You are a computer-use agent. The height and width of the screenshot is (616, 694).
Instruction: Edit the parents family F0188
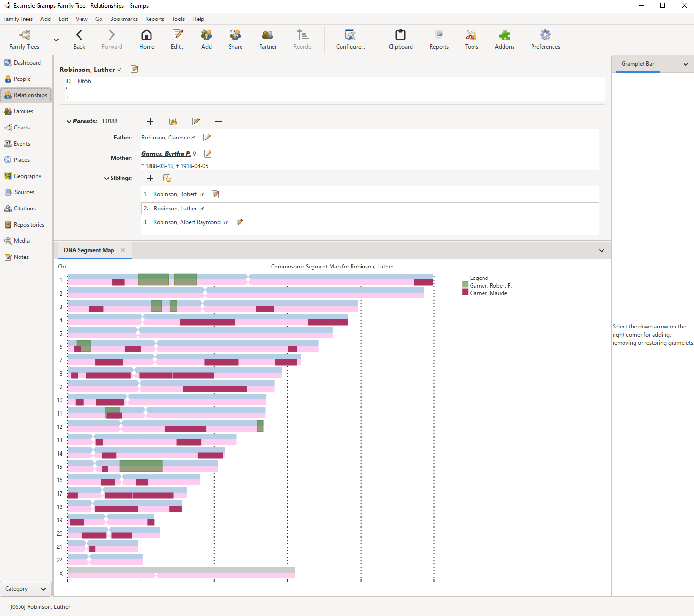(x=196, y=121)
